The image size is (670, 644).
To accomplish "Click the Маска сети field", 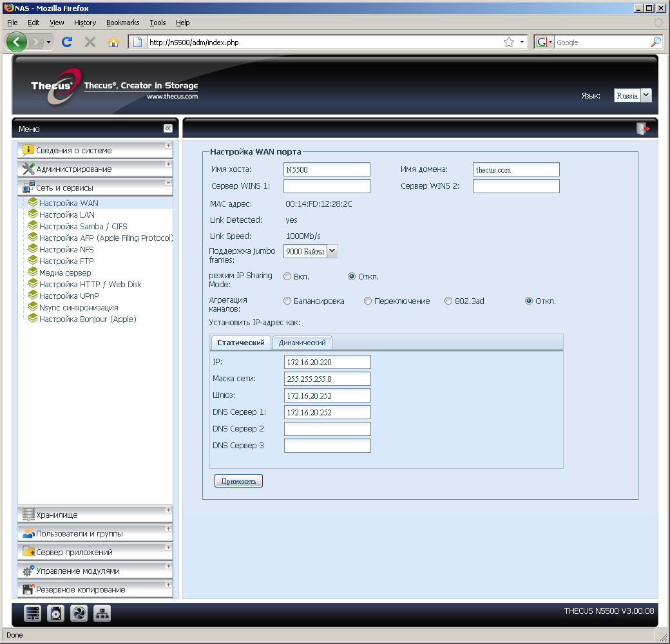I will click(327, 379).
